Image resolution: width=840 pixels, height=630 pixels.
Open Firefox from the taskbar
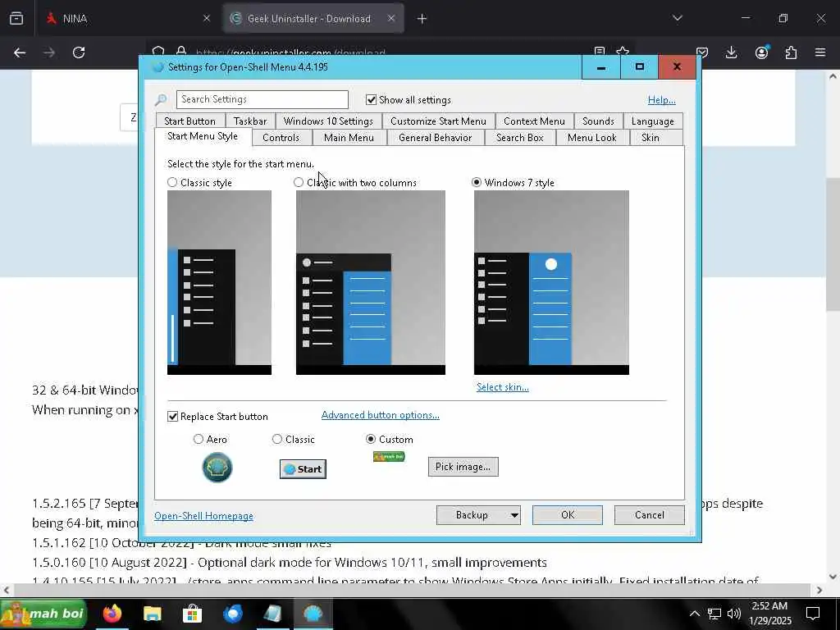[x=112, y=614]
